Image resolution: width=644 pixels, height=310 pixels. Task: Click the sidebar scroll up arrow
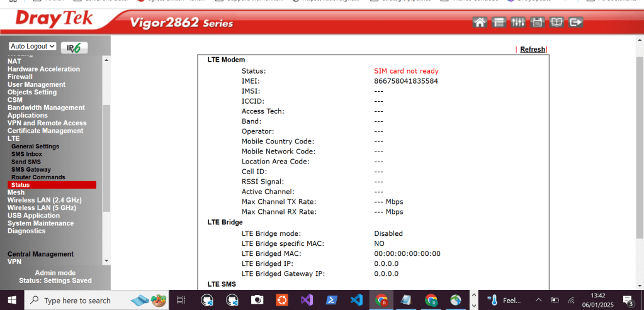click(107, 60)
